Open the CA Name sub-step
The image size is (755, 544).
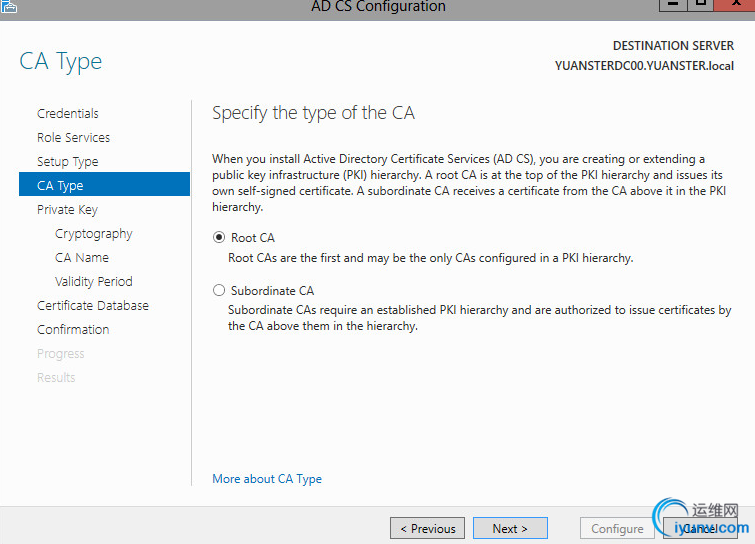[82, 258]
